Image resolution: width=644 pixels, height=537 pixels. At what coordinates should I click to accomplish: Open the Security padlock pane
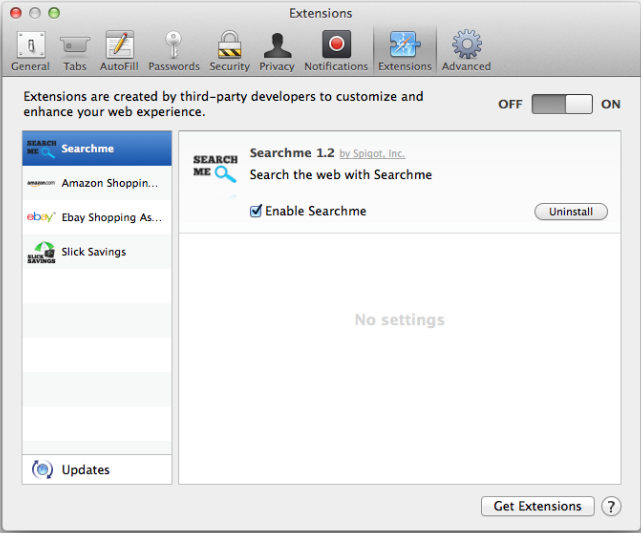pyautogui.click(x=229, y=51)
